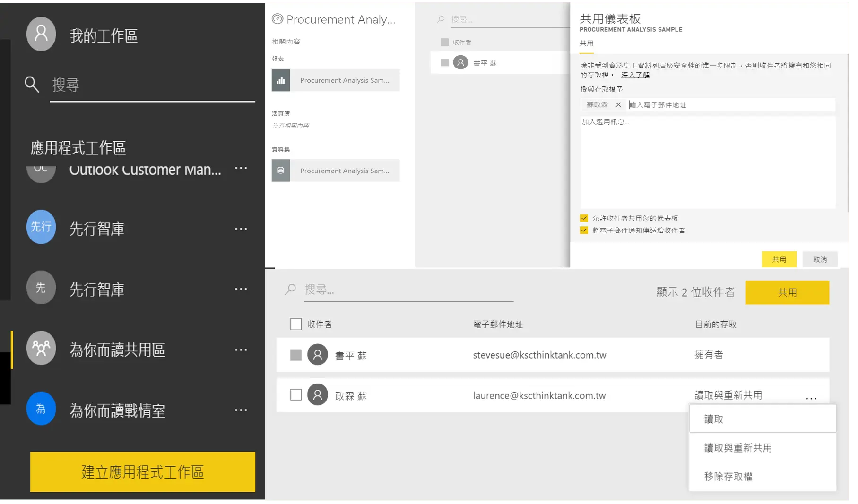Select the 為你而讀共用區 workspace name
Viewport: 858px width, 504px height.
point(118,350)
